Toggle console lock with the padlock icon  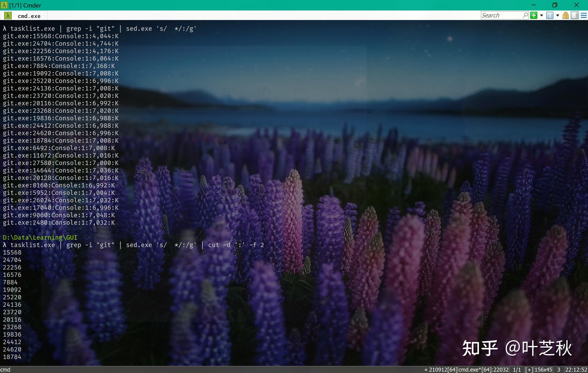coord(566,15)
